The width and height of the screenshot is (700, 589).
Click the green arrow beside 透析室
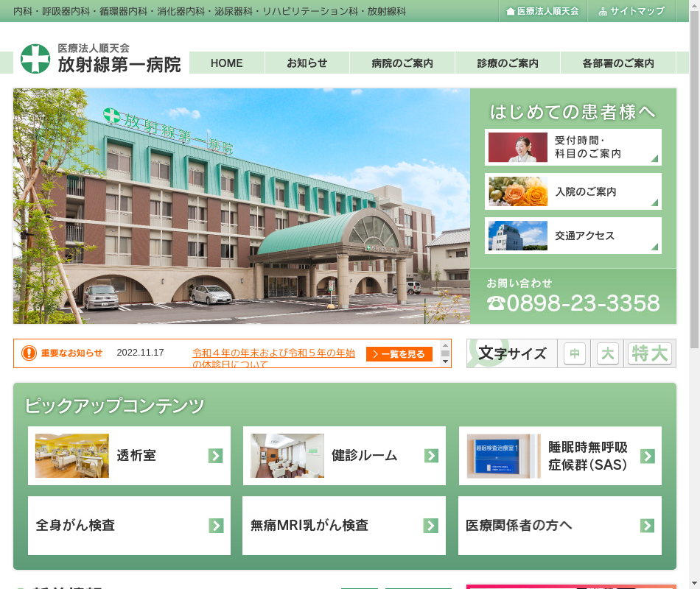click(215, 456)
